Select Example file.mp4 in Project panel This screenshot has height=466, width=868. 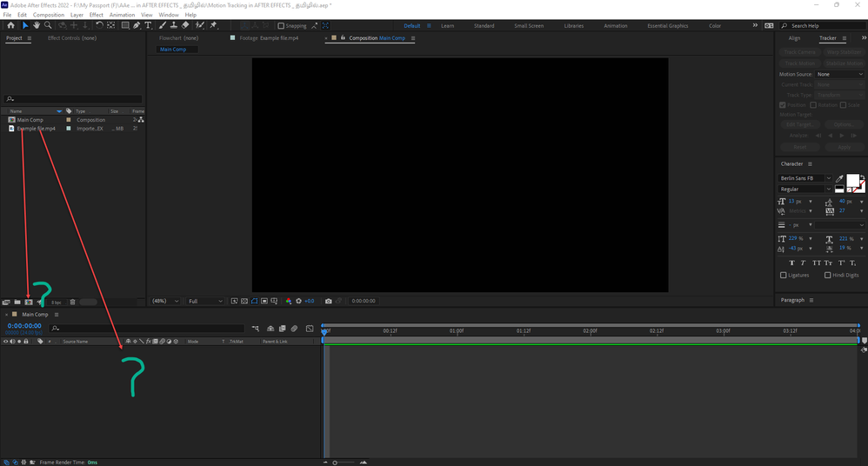(x=36, y=129)
